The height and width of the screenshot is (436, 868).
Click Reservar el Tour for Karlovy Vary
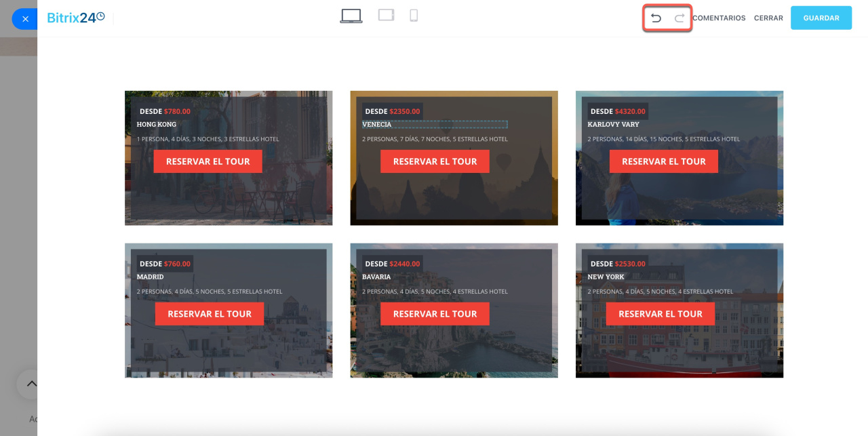pos(663,161)
